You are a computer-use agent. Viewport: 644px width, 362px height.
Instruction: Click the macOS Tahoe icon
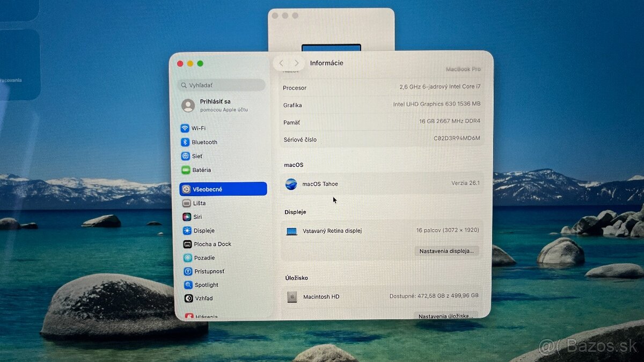(291, 184)
